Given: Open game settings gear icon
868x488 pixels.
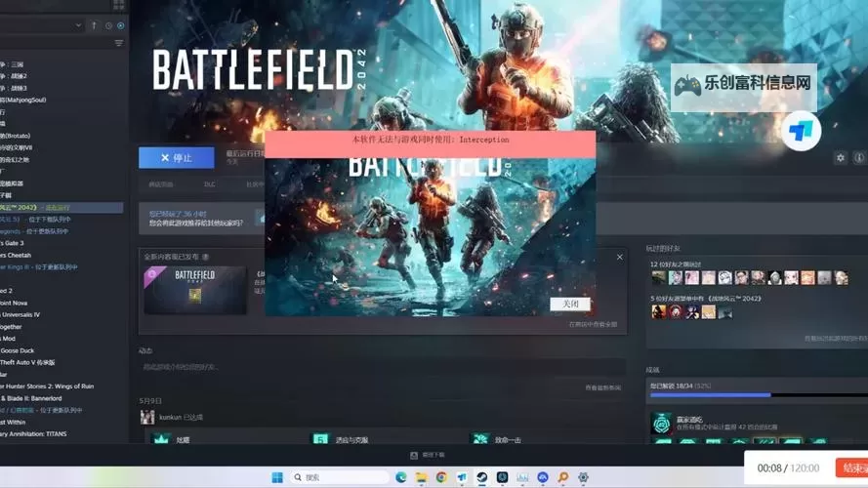Looking at the screenshot, I should [x=840, y=157].
